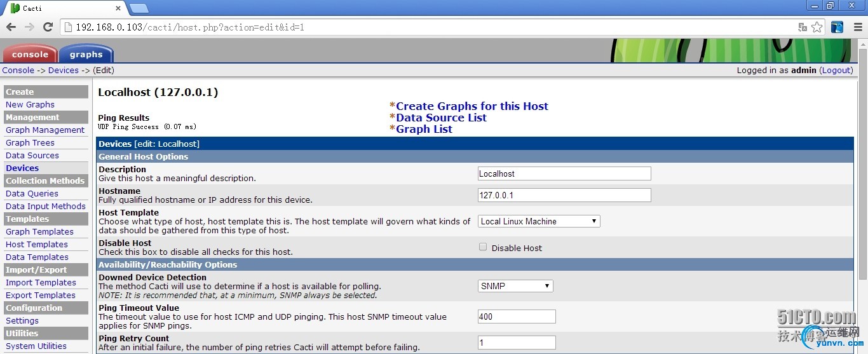
Task: Click the Devices breadcrumb link
Action: (64, 71)
